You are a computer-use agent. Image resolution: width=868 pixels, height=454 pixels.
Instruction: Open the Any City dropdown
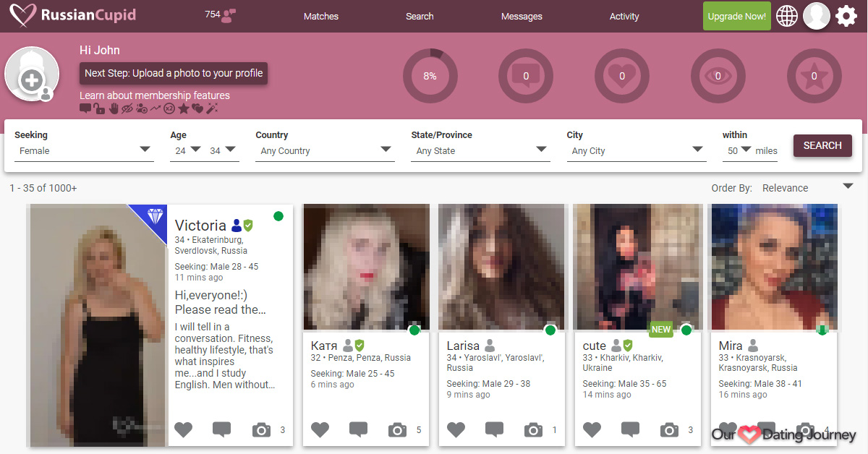[637, 150]
